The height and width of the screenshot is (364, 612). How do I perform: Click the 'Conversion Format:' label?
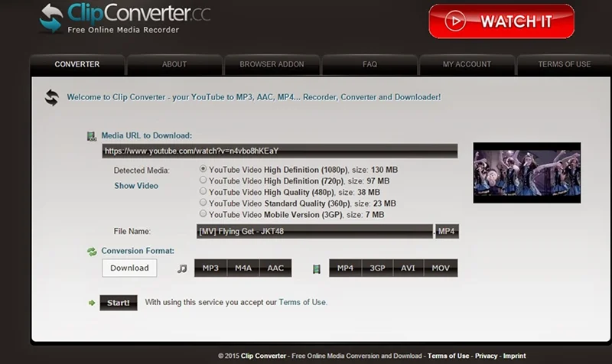pyautogui.click(x=138, y=251)
